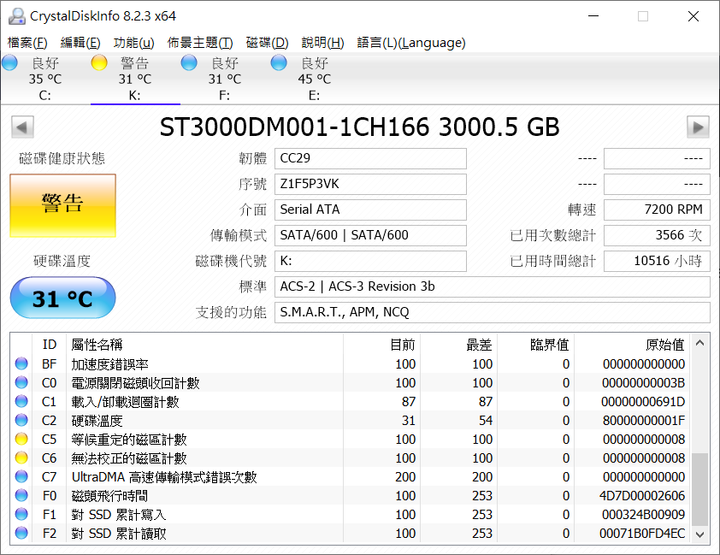Select the UltraDMA 高速傳輸模式錯誤次數 row
The image size is (720, 555).
[350, 477]
